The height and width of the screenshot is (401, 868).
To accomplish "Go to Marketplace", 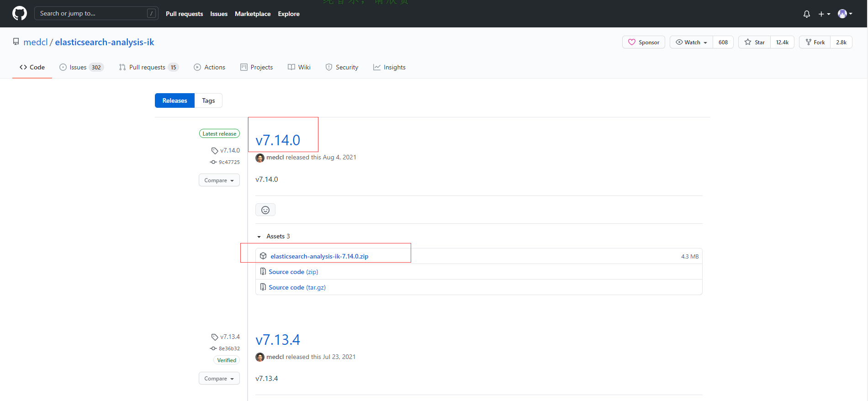I will click(x=253, y=14).
